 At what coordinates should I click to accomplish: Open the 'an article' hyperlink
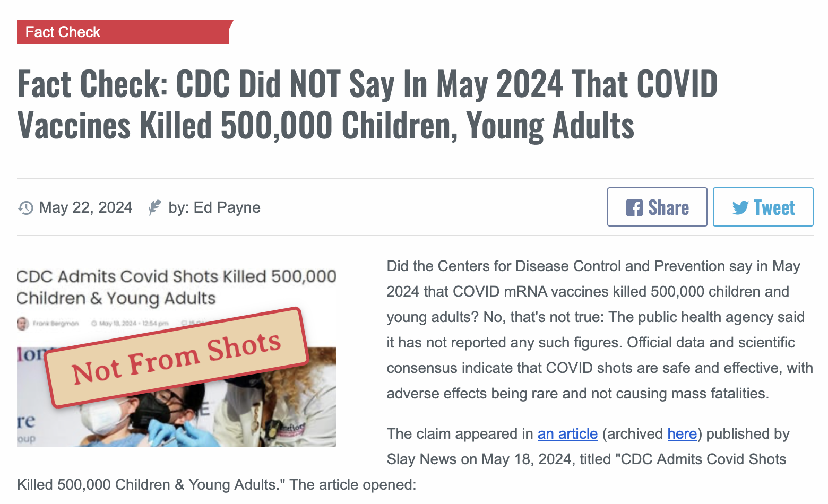tap(567, 433)
